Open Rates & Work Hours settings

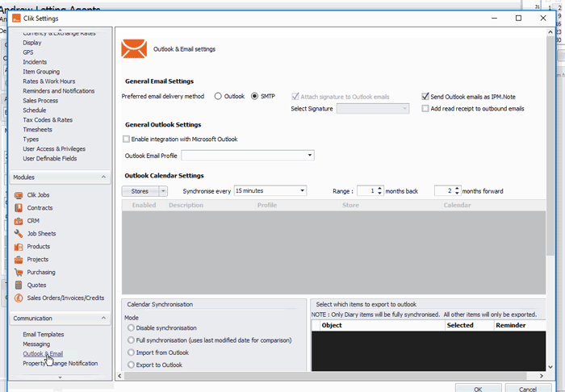tap(49, 81)
